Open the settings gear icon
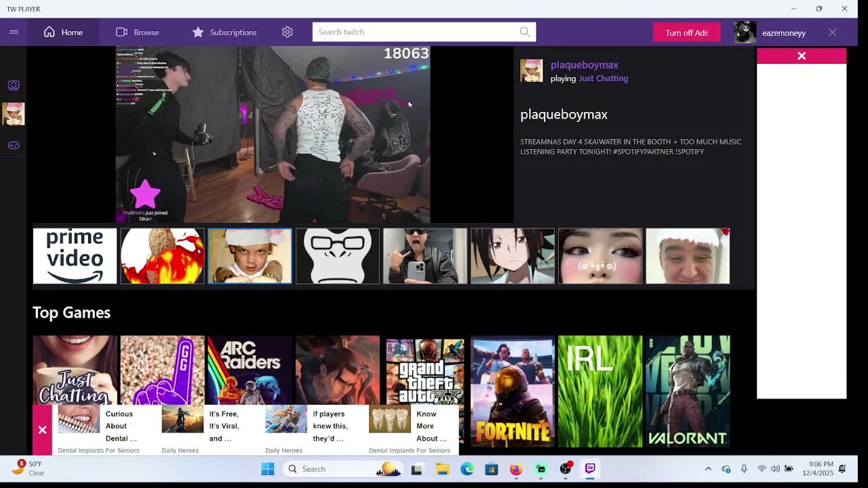868x488 pixels. pyautogui.click(x=288, y=32)
